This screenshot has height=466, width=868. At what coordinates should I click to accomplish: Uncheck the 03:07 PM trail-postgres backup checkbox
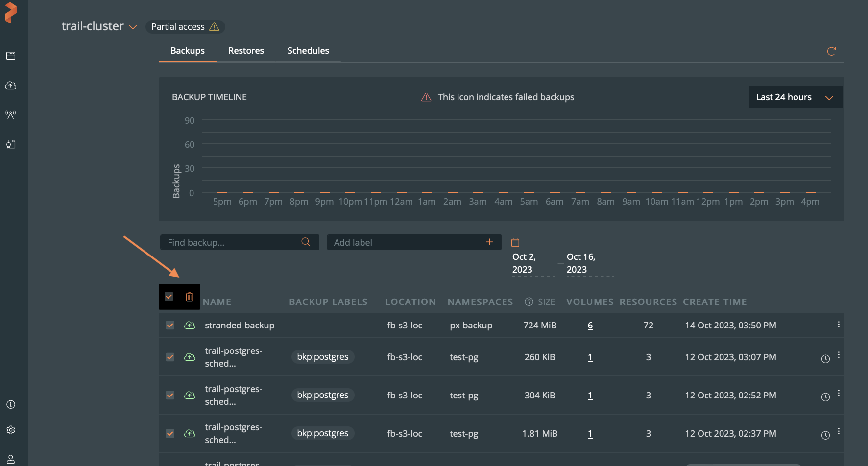click(170, 357)
